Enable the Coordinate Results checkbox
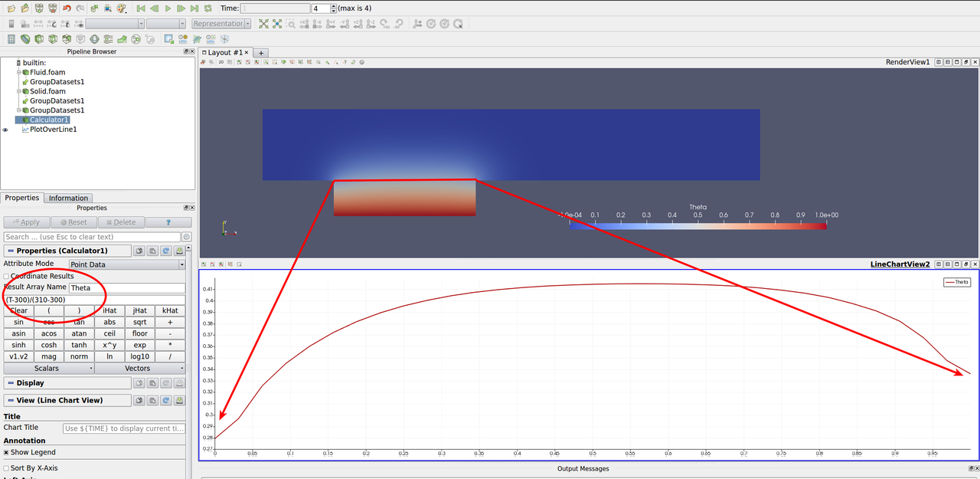This screenshot has height=479, width=980. (6, 276)
